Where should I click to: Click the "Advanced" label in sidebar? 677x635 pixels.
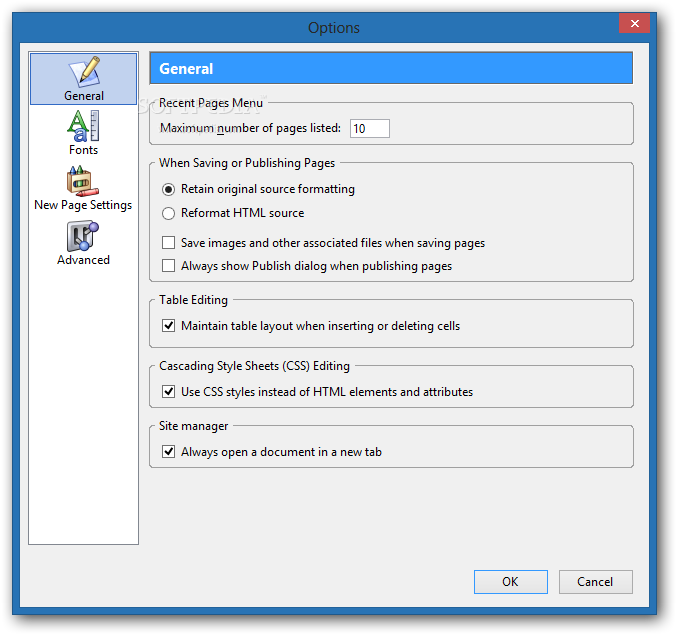pos(83,260)
